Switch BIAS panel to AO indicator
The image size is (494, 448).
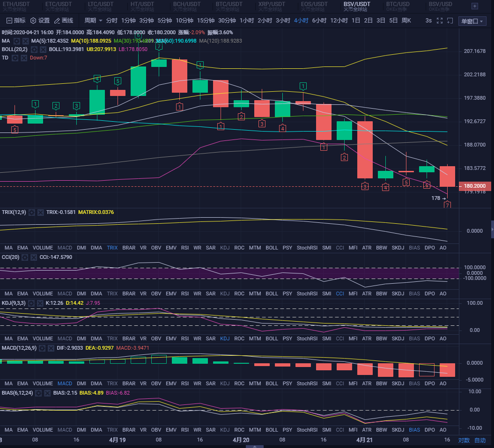click(443, 430)
